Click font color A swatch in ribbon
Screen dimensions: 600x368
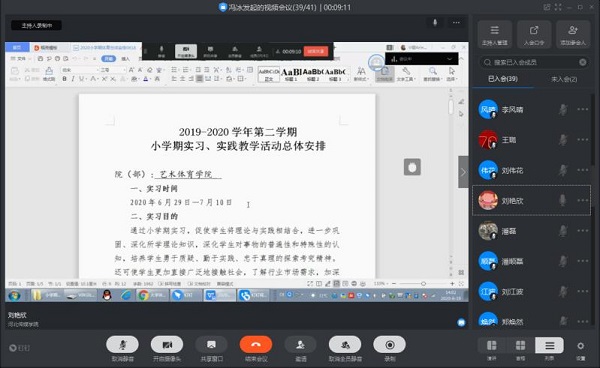(145, 79)
